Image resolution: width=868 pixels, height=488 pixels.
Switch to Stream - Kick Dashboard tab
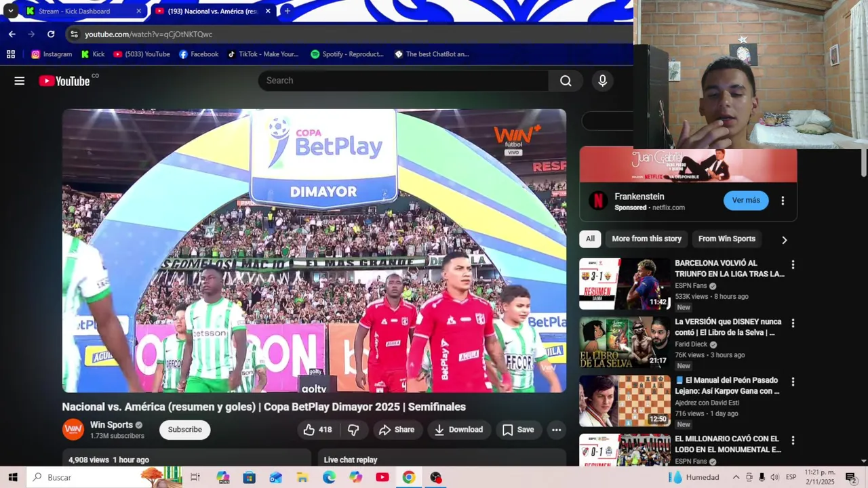[83, 11]
